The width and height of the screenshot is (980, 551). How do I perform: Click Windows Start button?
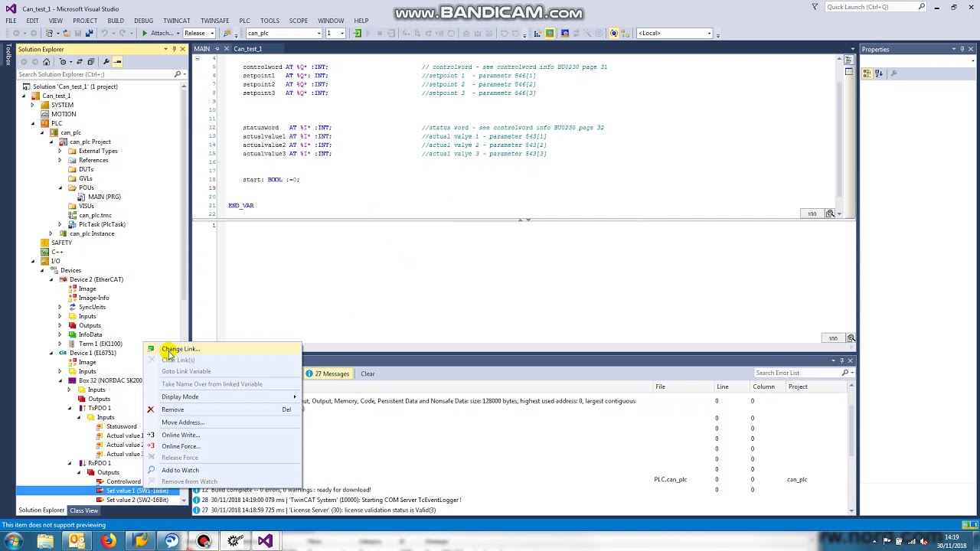(12, 541)
